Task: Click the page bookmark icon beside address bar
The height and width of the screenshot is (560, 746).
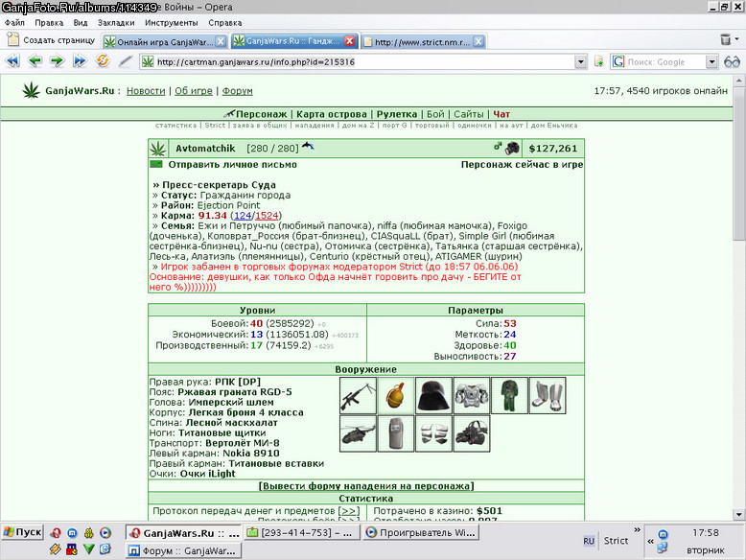Action: click(599, 61)
